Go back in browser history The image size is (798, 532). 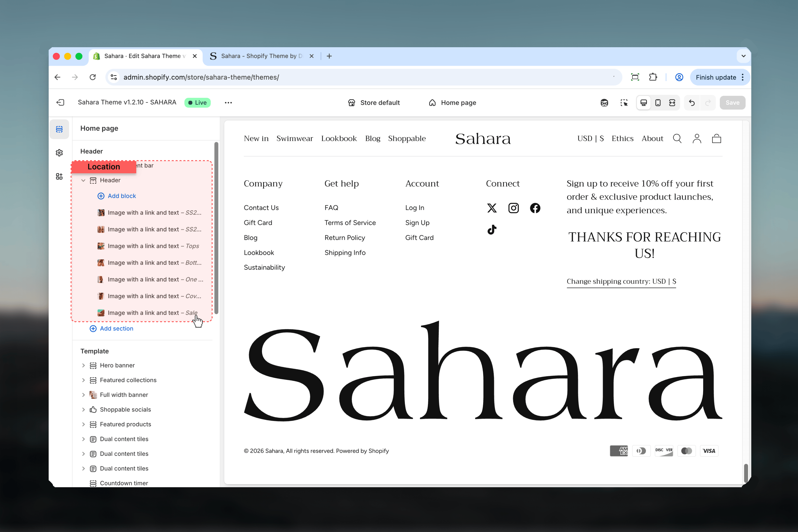tap(57, 77)
